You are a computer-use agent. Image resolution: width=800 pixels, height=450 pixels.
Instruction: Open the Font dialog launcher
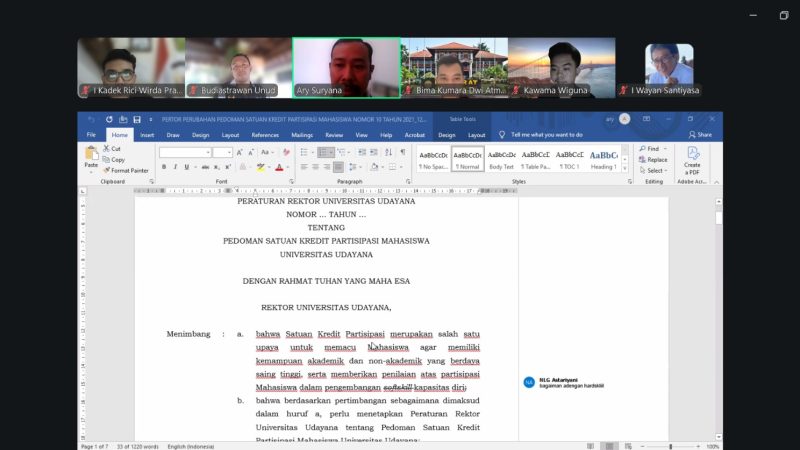coord(291,182)
